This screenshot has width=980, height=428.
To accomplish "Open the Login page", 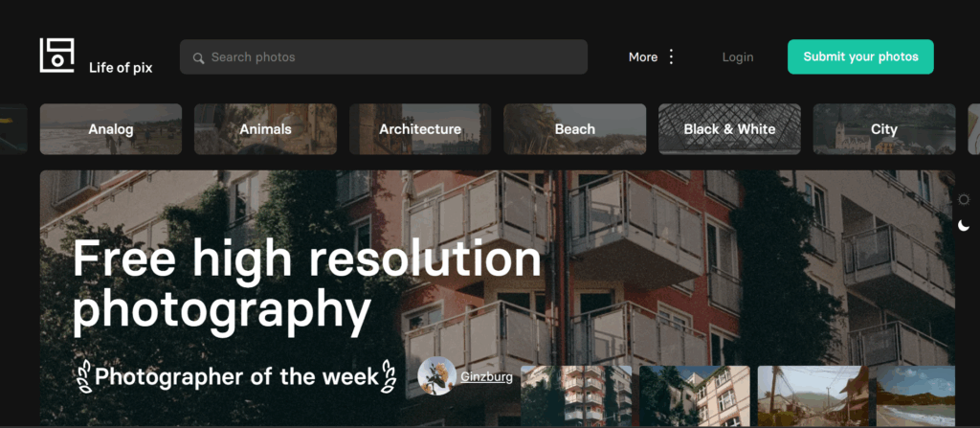I will click(738, 56).
